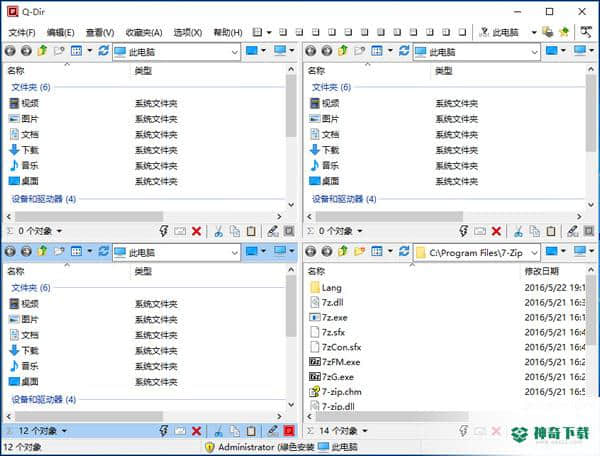The height and width of the screenshot is (456, 600).
Task: Click the red delete X in the top-right pane
Action: pos(496,231)
